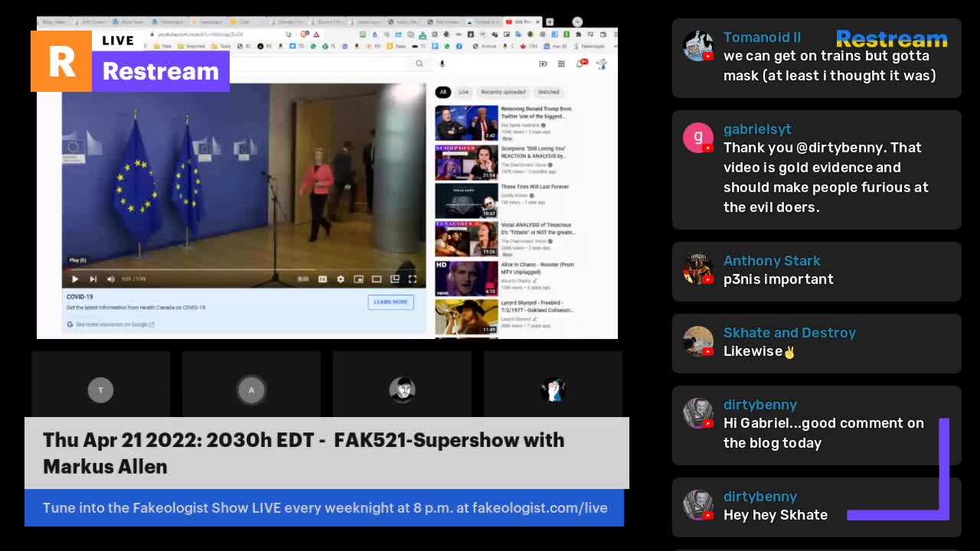Open the YouTube apps grid icon
The image size is (980, 551).
pos(561,64)
